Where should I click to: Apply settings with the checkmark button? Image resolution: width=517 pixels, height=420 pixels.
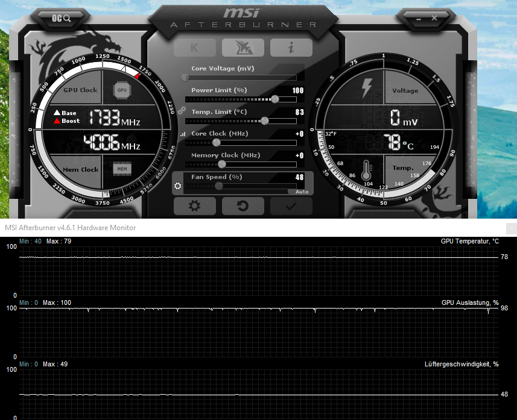pos(291,206)
